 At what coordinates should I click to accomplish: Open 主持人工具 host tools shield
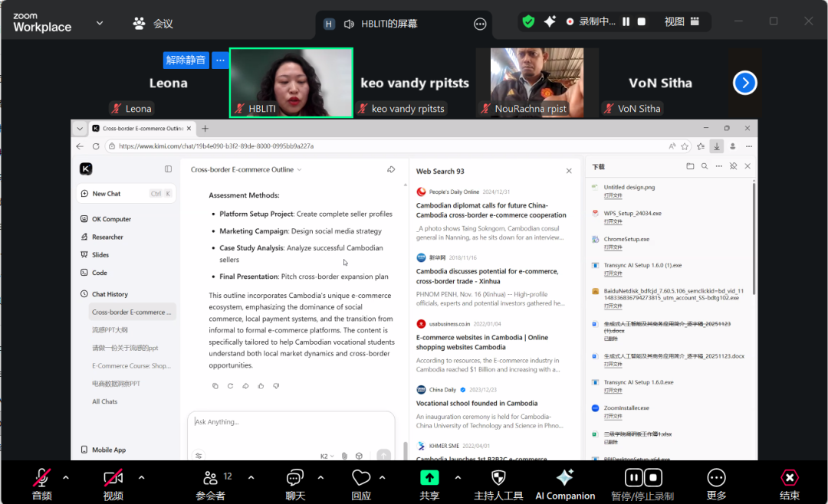498,478
